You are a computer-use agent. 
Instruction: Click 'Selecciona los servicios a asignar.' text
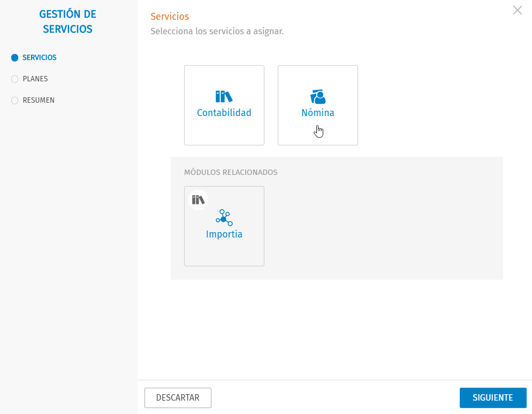[x=217, y=31]
